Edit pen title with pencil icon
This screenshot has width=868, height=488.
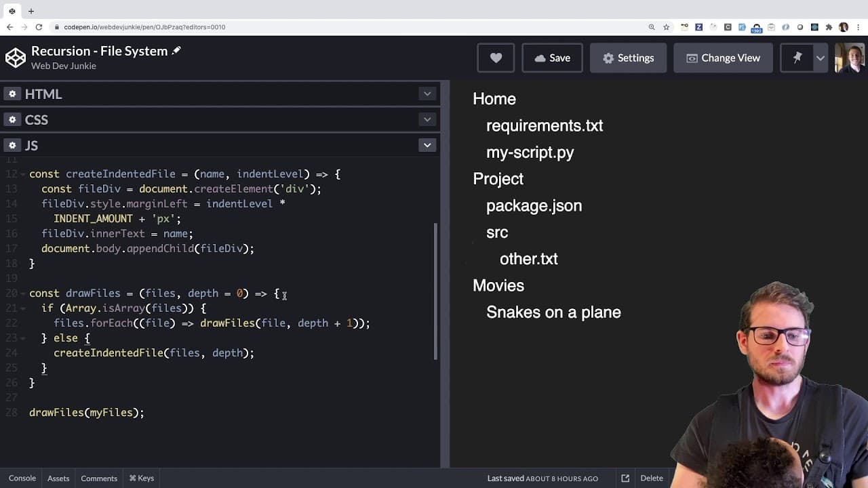point(176,51)
